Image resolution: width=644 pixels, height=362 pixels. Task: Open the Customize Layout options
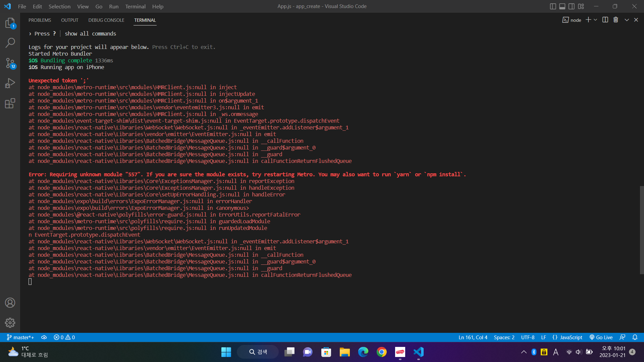click(581, 6)
